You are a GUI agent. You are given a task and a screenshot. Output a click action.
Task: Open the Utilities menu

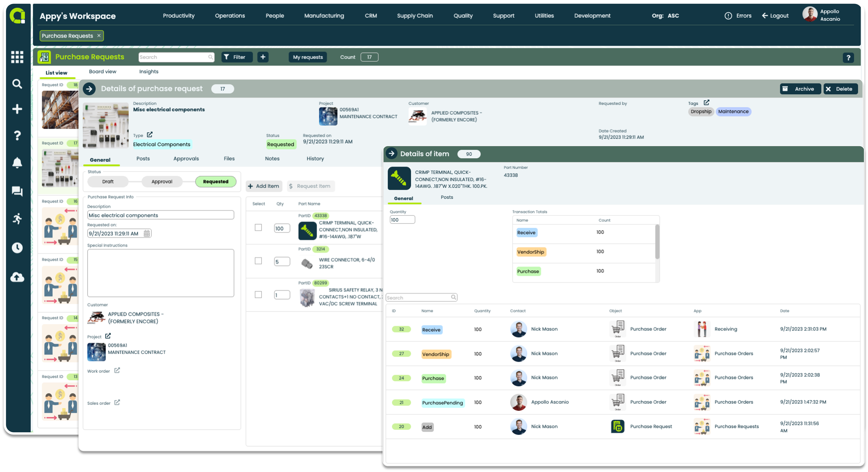(544, 15)
